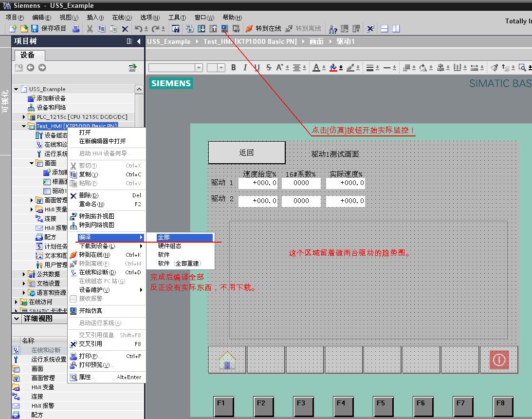
Task: Click the Go online toolbar button
Action: [x=263, y=29]
